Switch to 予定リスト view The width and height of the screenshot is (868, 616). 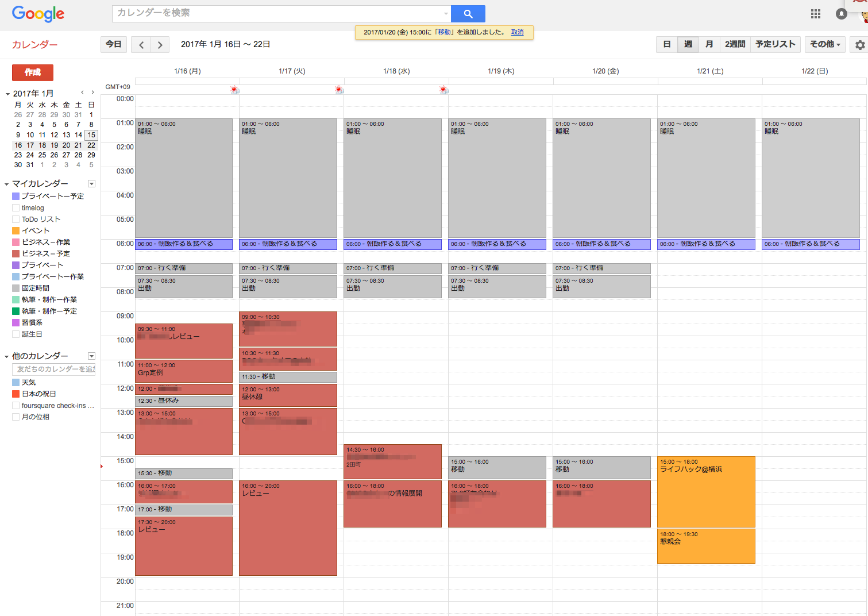coord(775,45)
